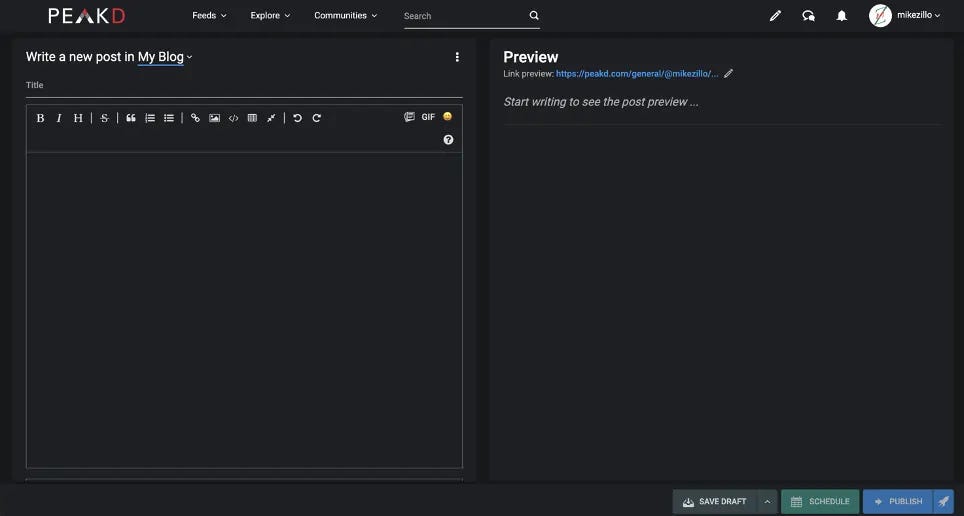Insert a blockquote
The height and width of the screenshot is (516, 964).
(131, 118)
